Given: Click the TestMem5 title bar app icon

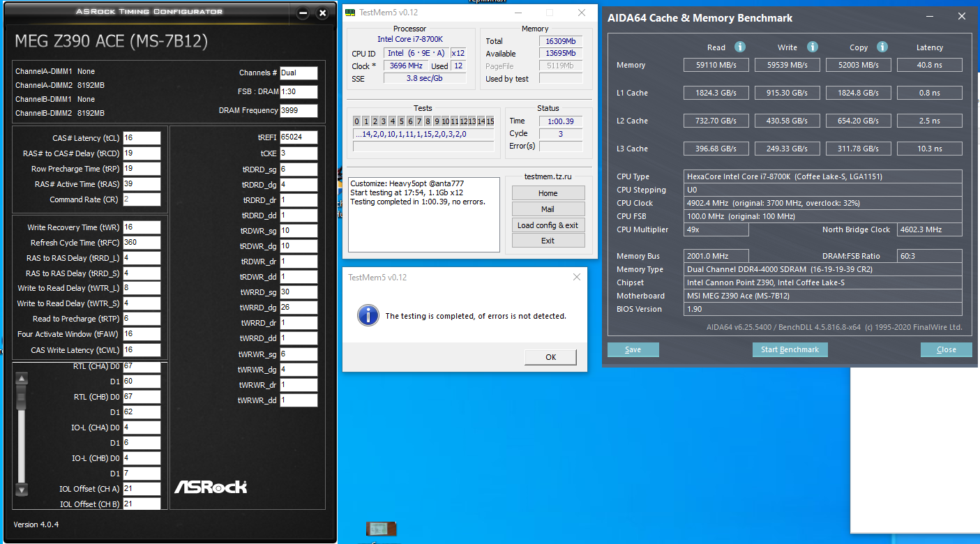Looking at the screenshot, I should tap(351, 13).
